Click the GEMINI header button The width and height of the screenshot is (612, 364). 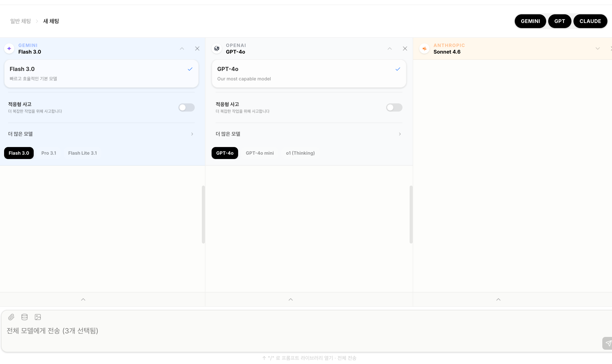(x=530, y=21)
